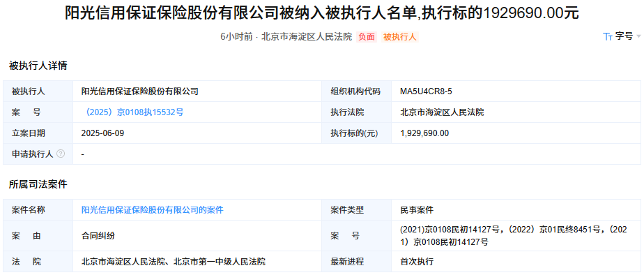Image resolution: width=644 pixels, height=275 pixels.
Task: Click the 负面 tag
Action: click(367, 36)
